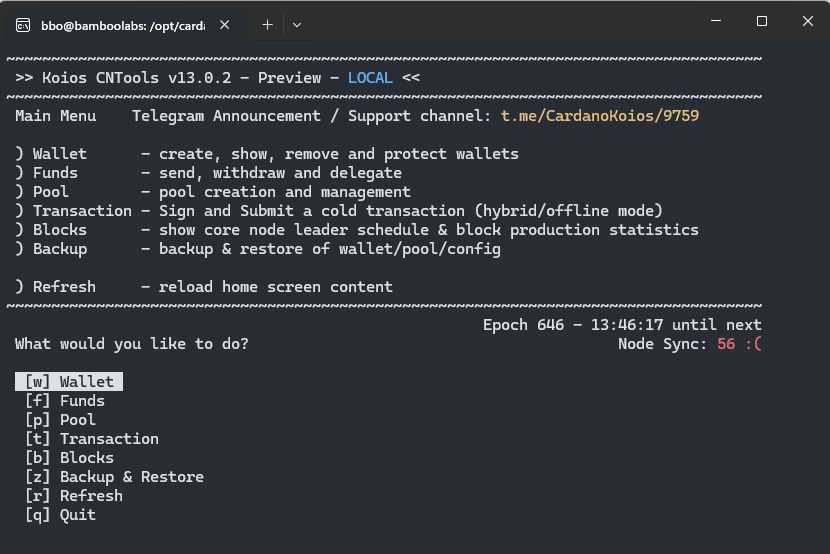The image size is (830, 554).
Task: Click the 'Main Menu' heading text
Action: (56, 116)
